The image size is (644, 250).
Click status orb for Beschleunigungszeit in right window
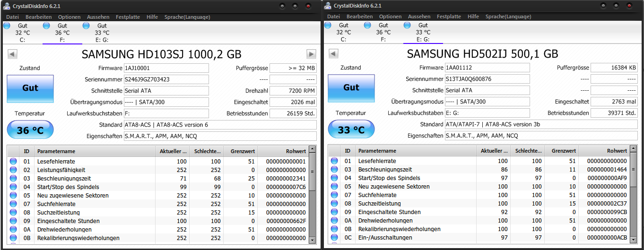click(334, 169)
